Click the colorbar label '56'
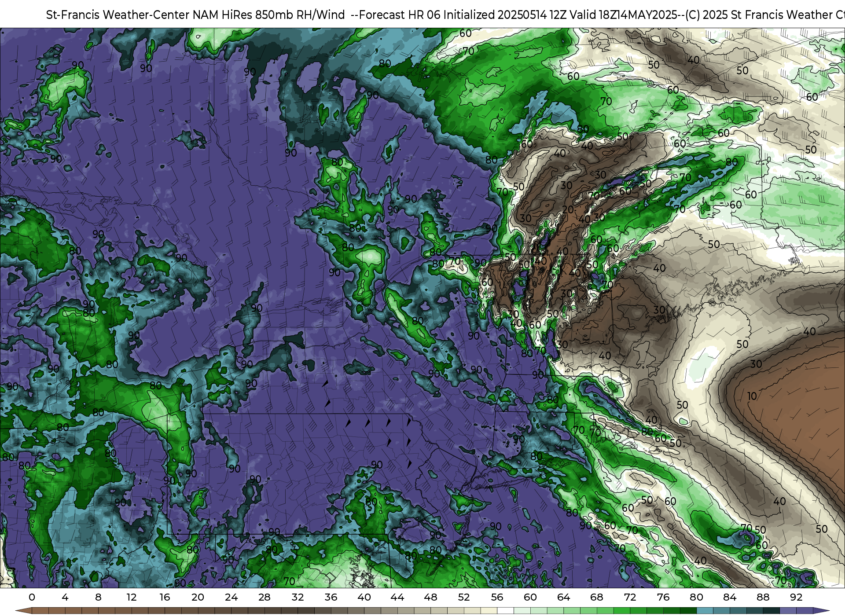This screenshot has width=845, height=616. point(497,597)
